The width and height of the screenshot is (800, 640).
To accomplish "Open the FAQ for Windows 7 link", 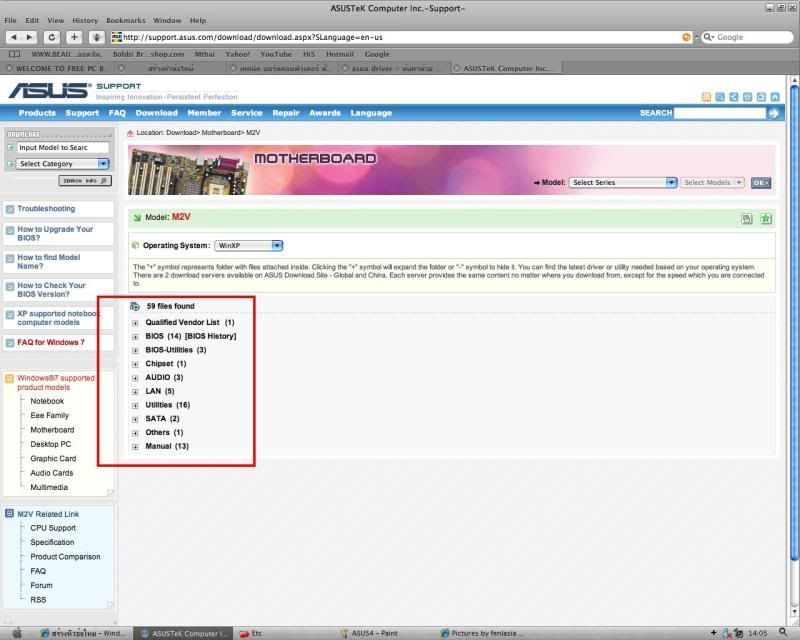I will [x=51, y=342].
